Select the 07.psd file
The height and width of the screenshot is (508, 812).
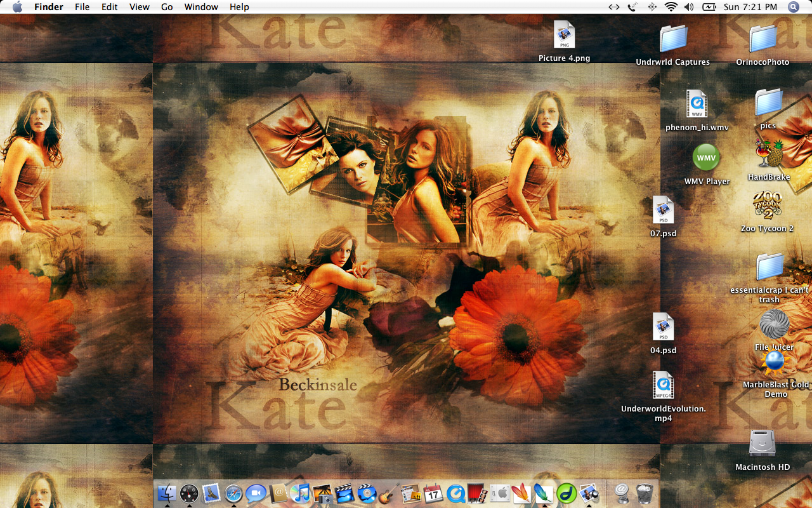(663, 211)
